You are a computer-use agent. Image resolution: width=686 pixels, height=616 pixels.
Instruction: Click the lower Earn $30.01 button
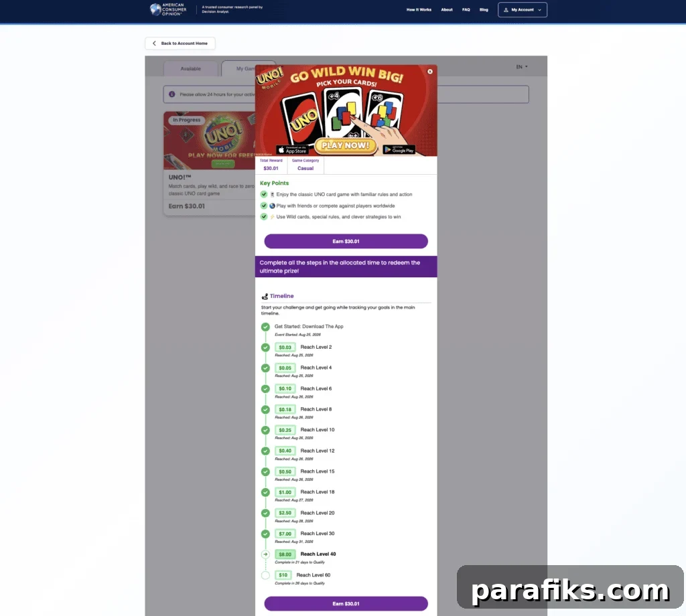pyautogui.click(x=346, y=604)
